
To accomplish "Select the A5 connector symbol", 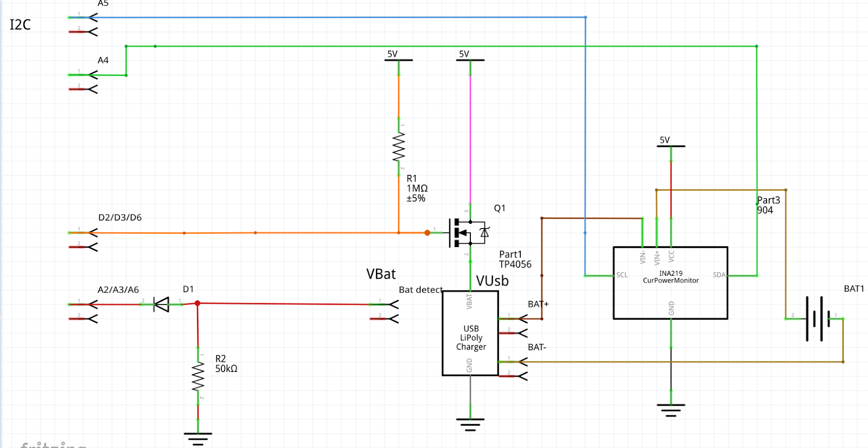I will (83, 24).
